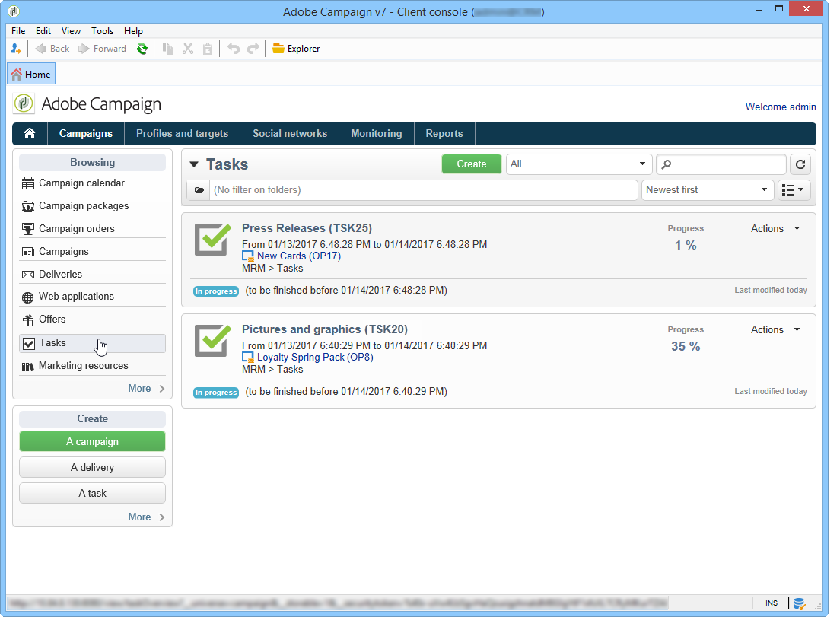Click the undo arrow icon
The height and width of the screenshot is (636, 840).
click(233, 49)
